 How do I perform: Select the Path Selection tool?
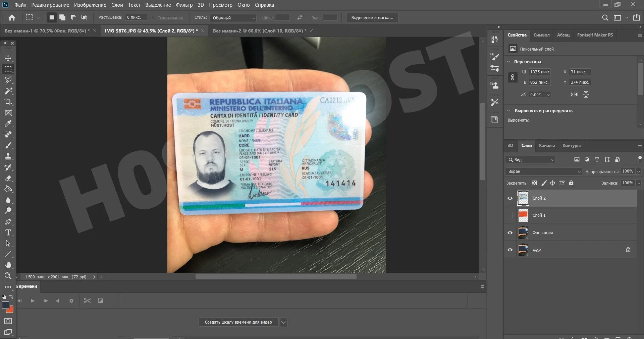(8, 244)
